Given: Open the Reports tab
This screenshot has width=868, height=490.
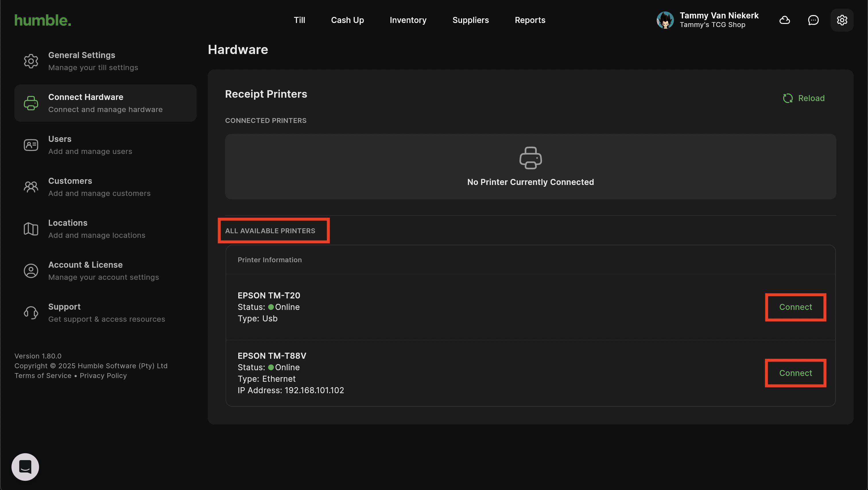Looking at the screenshot, I should click(x=530, y=20).
